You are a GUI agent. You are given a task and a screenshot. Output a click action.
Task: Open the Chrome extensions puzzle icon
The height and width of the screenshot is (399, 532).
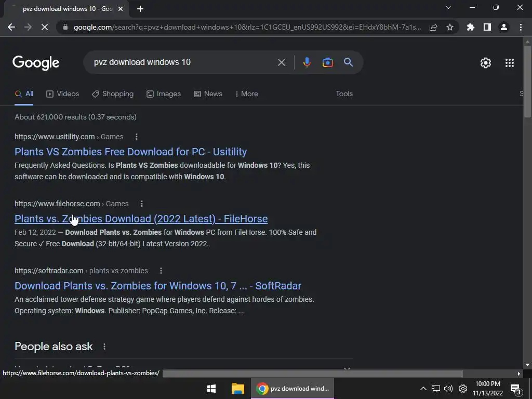[471, 27]
